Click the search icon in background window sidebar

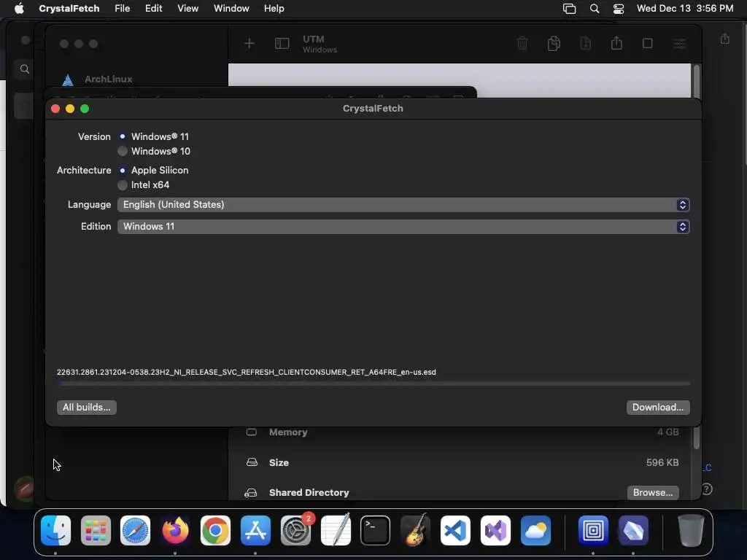25,69
